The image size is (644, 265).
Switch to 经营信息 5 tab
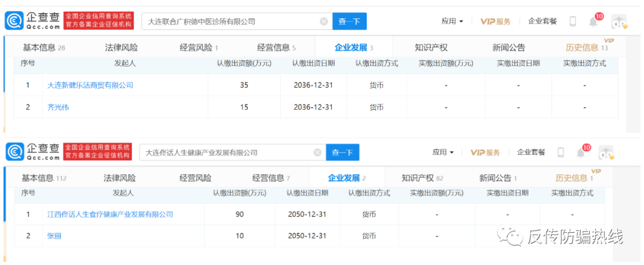coord(277,48)
